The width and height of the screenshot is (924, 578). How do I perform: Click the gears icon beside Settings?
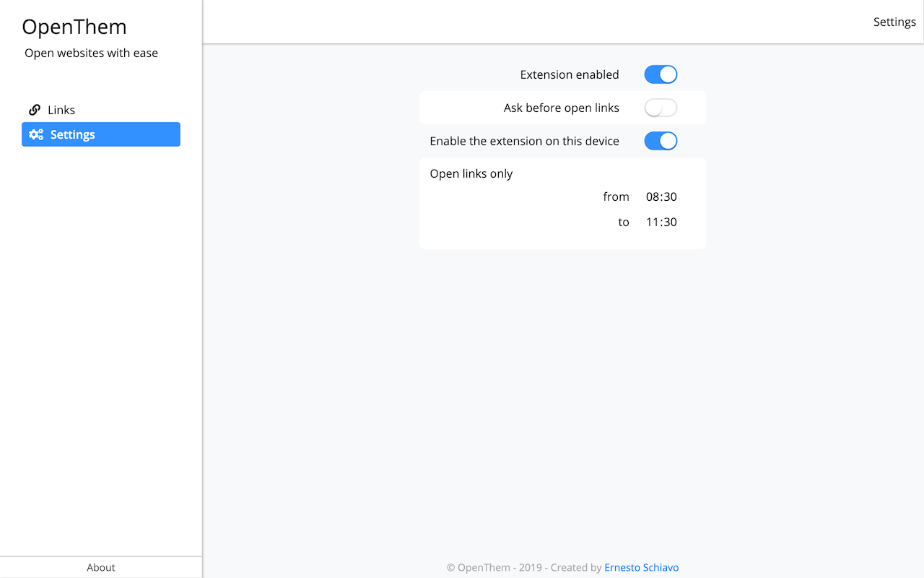(x=36, y=134)
